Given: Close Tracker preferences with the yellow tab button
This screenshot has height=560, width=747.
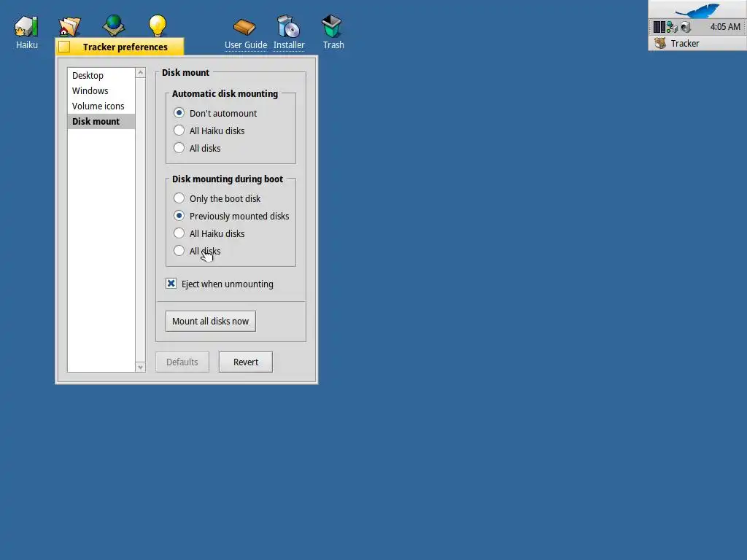Looking at the screenshot, I should coord(64,47).
